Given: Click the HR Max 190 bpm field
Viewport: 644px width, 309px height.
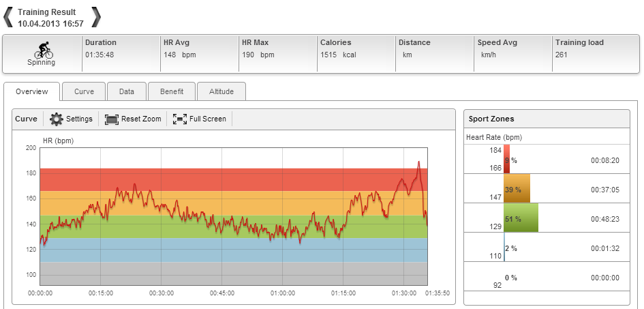Looking at the screenshot, I should click(x=258, y=55).
